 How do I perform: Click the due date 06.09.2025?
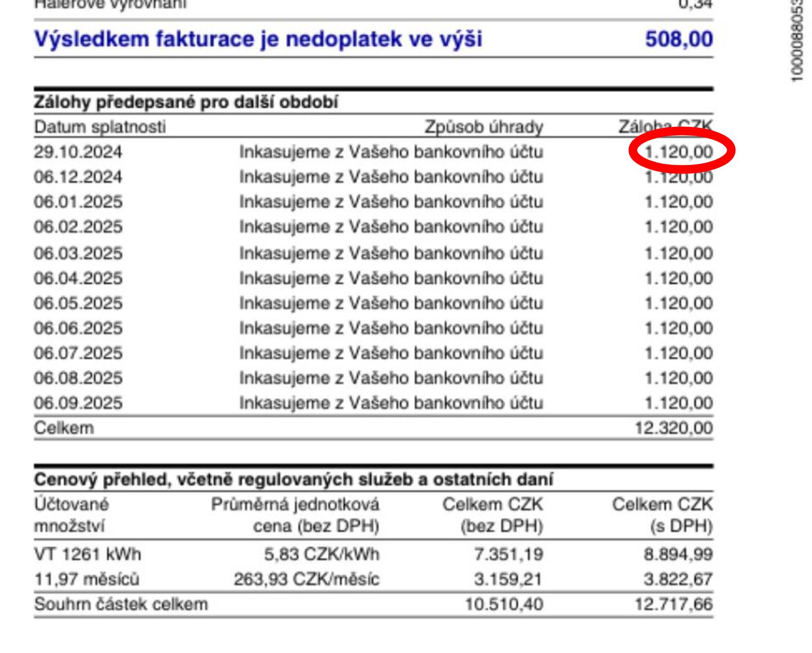click(x=78, y=403)
